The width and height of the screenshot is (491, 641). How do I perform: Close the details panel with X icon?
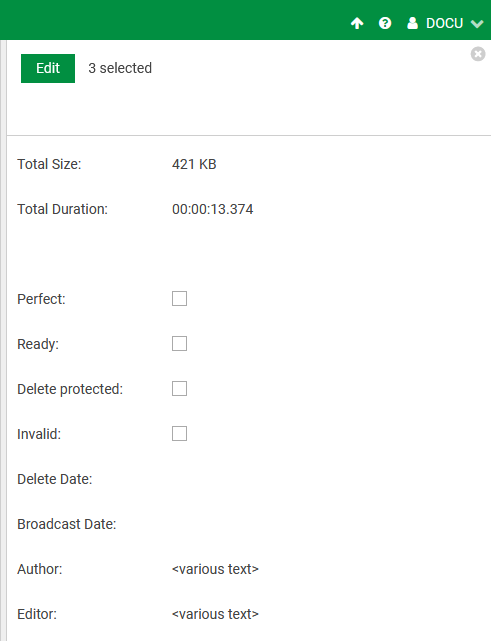pyautogui.click(x=478, y=54)
